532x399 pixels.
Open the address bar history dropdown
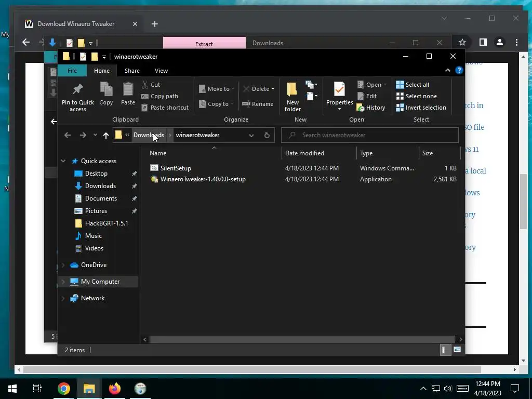click(x=251, y=135)
